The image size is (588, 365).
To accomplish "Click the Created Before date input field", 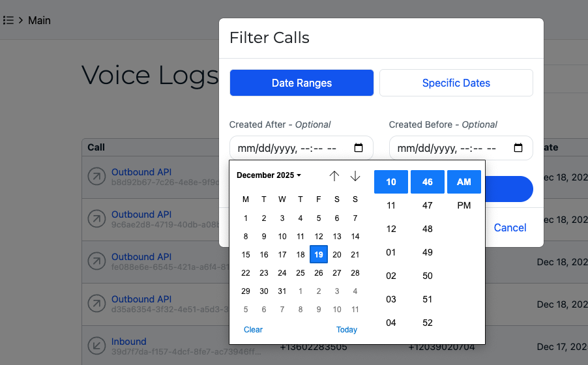I will click(450, 148).
